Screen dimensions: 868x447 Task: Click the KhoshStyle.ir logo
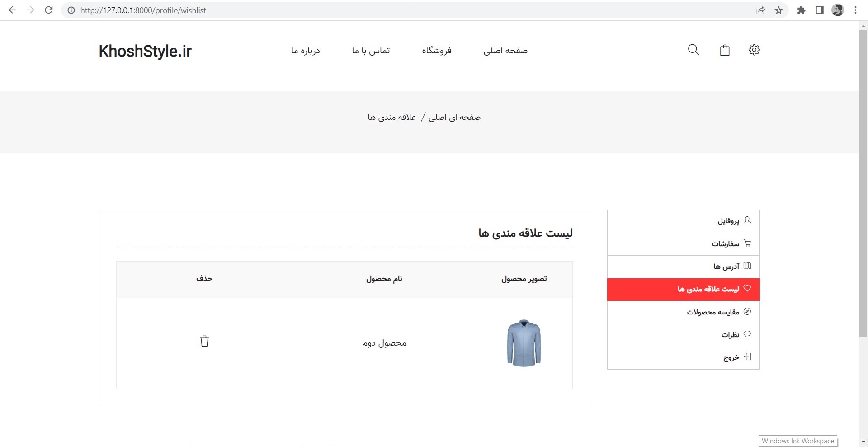(x=145, y=51)
